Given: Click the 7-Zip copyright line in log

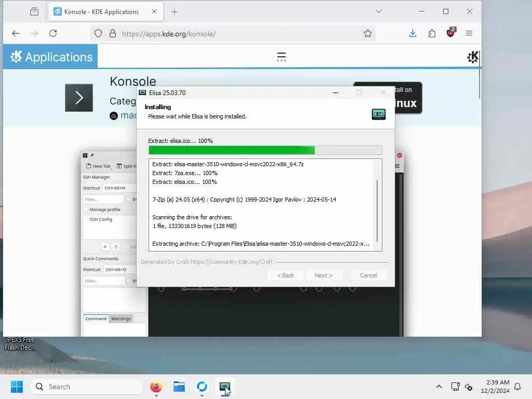Looking at the screenshot, I should click(244, 199).
